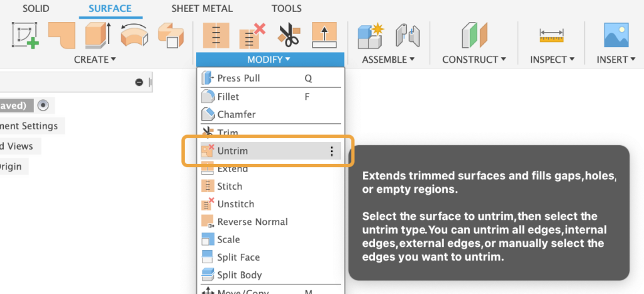Select the Trim scissors toolbar icon
The height and width of the screenshot is (294, 644).
289,35
